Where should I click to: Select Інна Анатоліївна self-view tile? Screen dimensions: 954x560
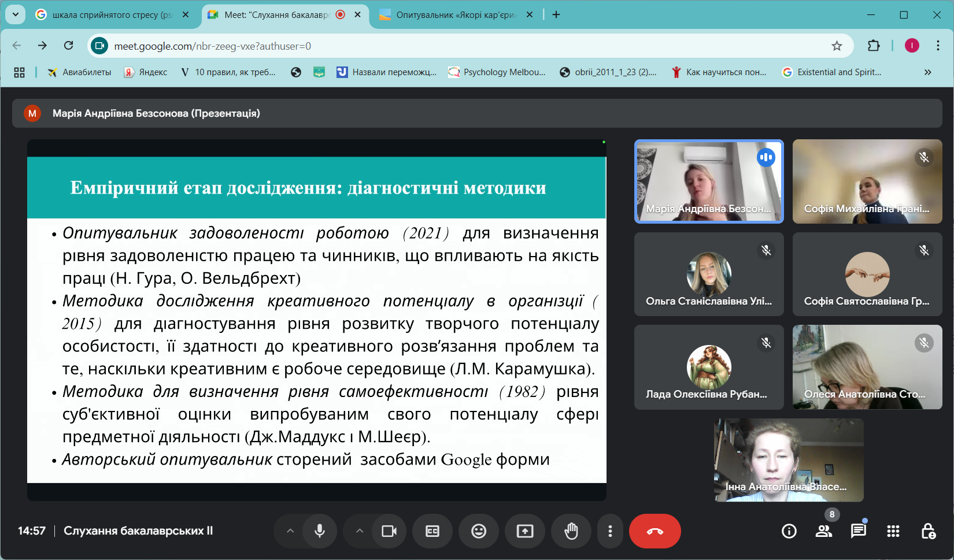point(789,460)
